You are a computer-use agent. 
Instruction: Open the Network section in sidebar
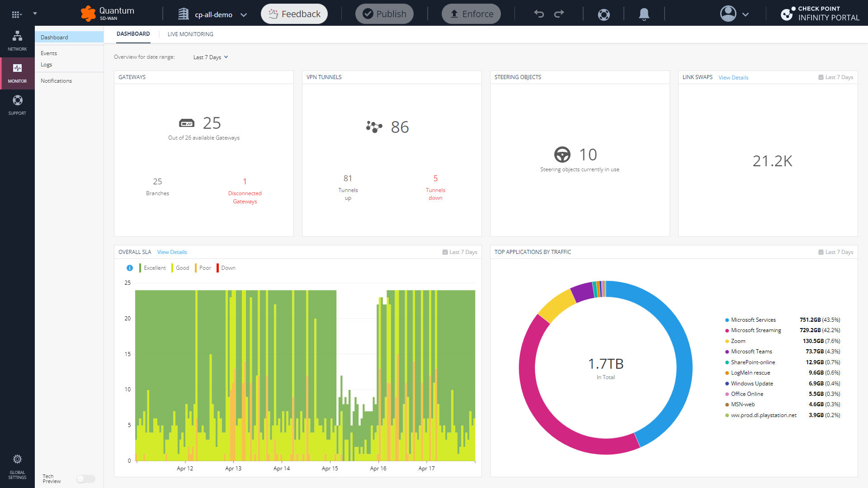(x=17, y=41)
